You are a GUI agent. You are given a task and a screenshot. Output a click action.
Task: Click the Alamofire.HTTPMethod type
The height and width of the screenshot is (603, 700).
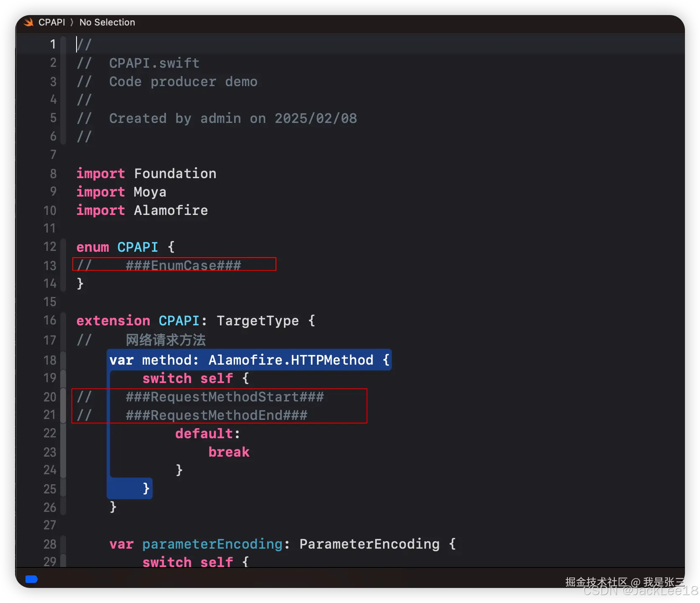click(x=291, y=360)
